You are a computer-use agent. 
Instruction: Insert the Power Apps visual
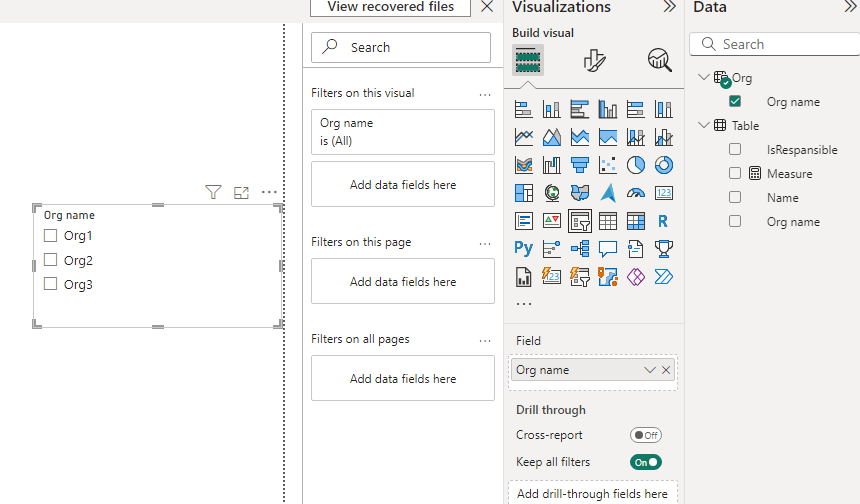[636, 277]
